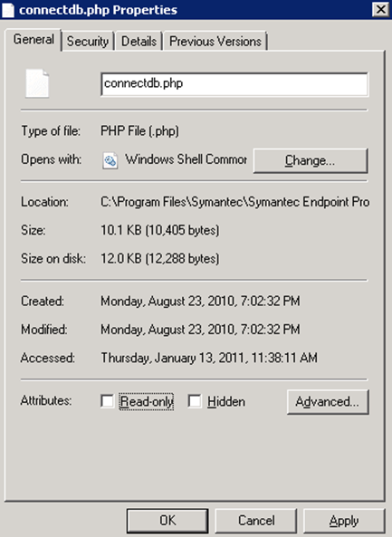
Task: Enable the Hidden attribute checkbox
Action: (195, 401)
